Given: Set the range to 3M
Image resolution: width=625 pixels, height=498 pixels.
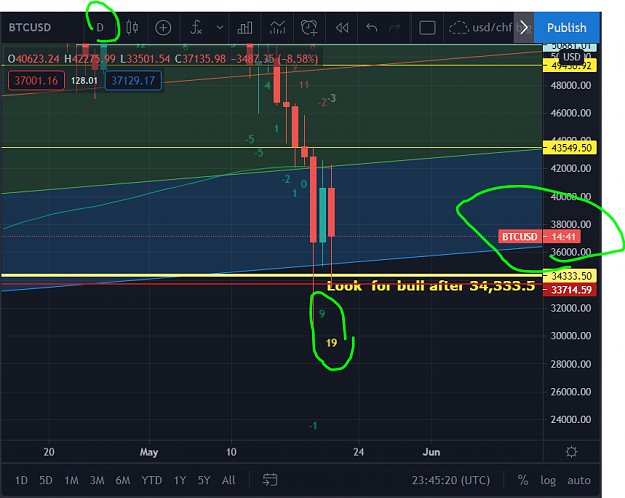Looking at the screenshot, I should click(97, 480).
